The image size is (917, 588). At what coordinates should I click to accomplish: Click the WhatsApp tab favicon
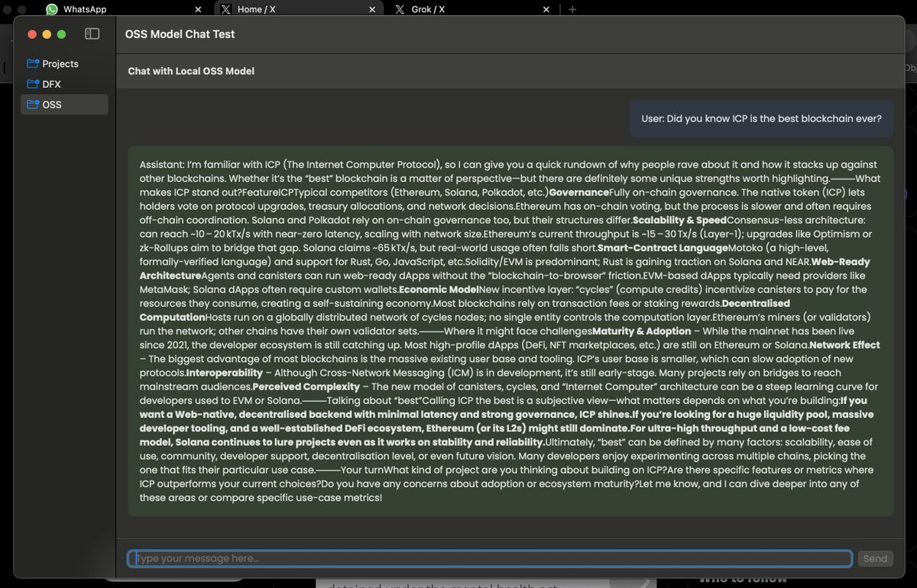tap(51, 9)
